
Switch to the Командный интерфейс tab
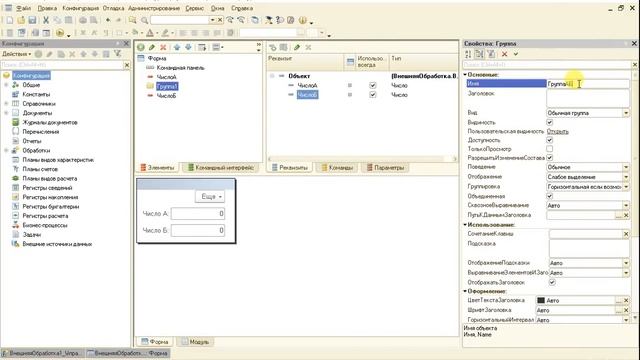220,168
